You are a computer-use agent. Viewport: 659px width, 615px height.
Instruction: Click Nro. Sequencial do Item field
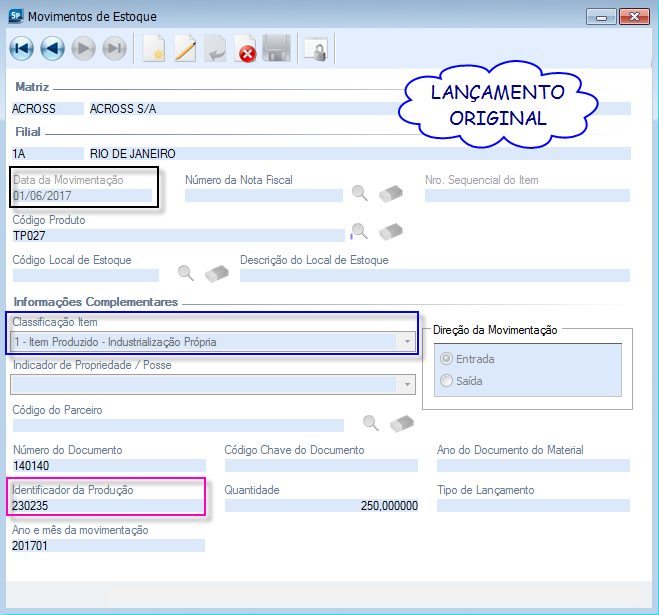click(x=527, y=195)
